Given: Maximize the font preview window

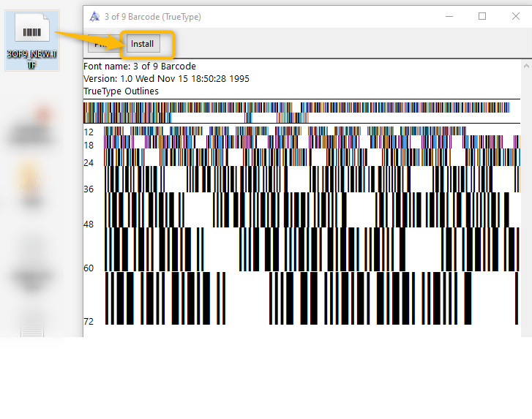Looking at the screenshot, I should pos(482,16).
